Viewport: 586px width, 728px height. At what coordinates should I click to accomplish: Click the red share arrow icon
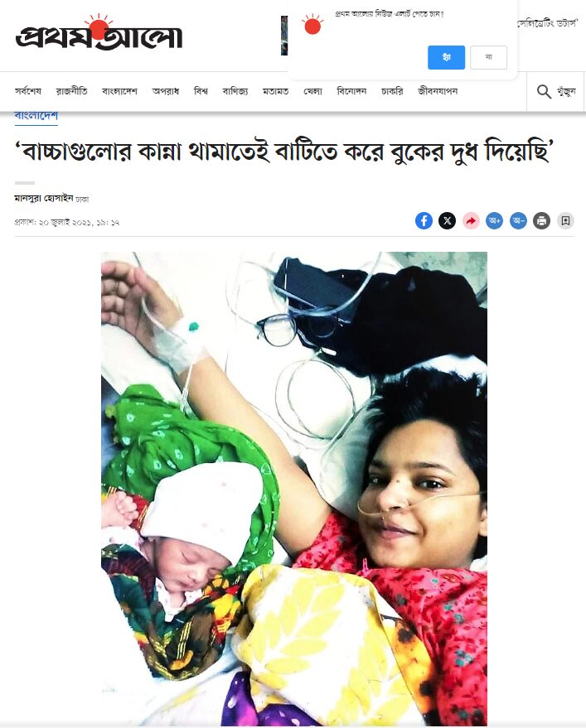click(471, 220)
